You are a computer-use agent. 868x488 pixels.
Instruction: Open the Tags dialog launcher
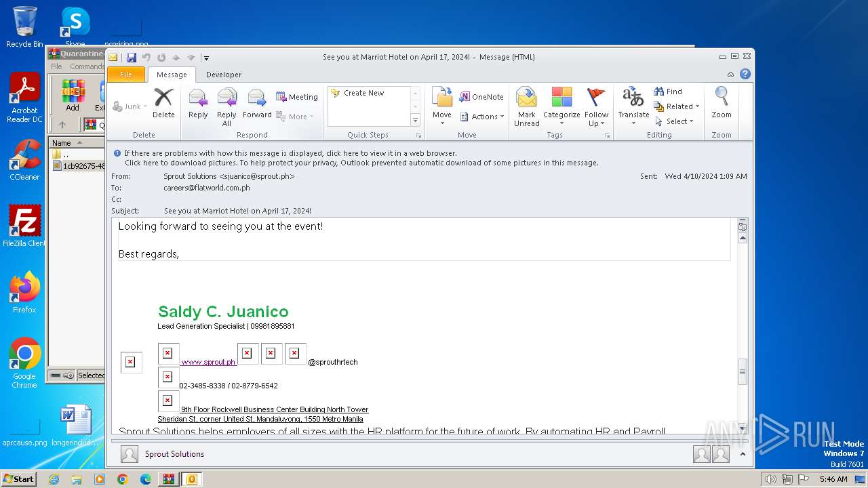(x=607, y=136)
